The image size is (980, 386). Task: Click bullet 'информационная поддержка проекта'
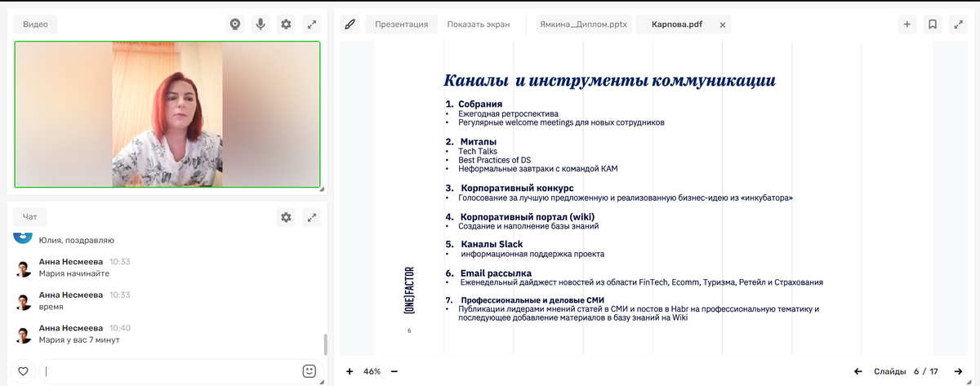532,254
